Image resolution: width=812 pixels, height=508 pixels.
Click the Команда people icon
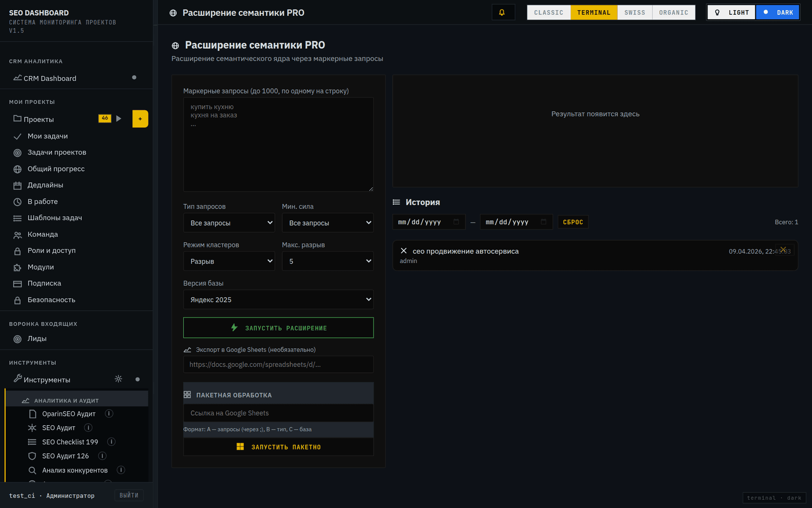pyautogui.click(x=17, y=235)
